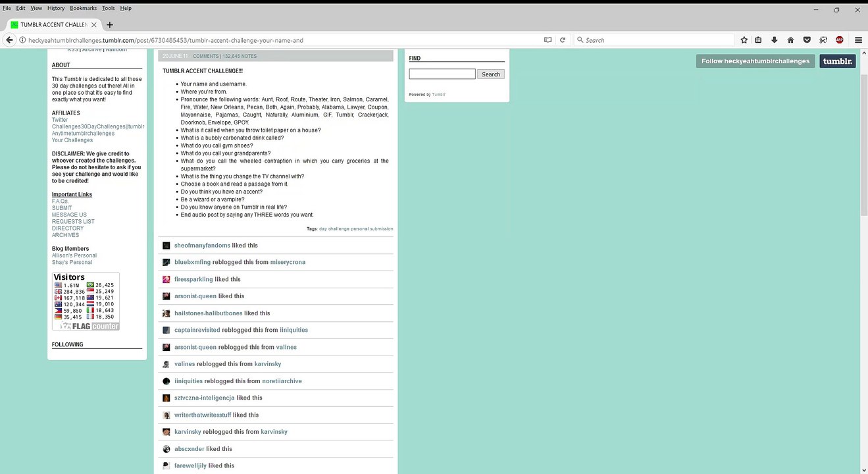Open sztvczna-inteligencja user link
Viewport: 868px width, 474px height.
(x=205, y=398)
